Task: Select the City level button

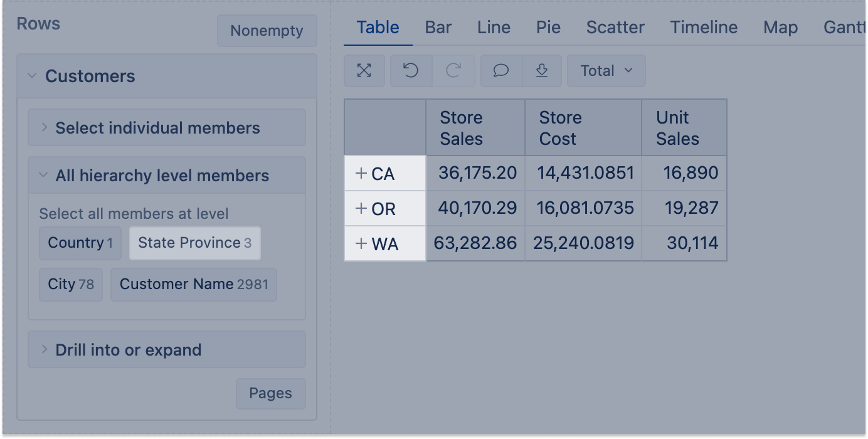Action: (71, 285)
